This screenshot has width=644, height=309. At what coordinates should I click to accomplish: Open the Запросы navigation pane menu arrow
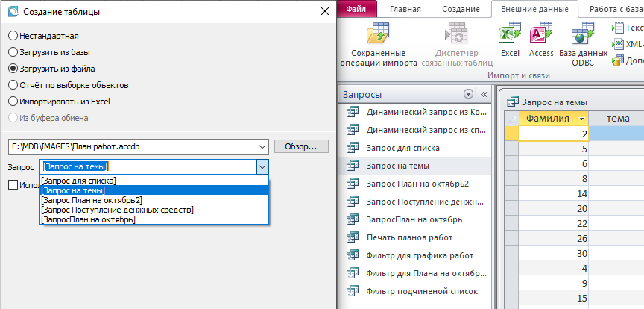468,94
